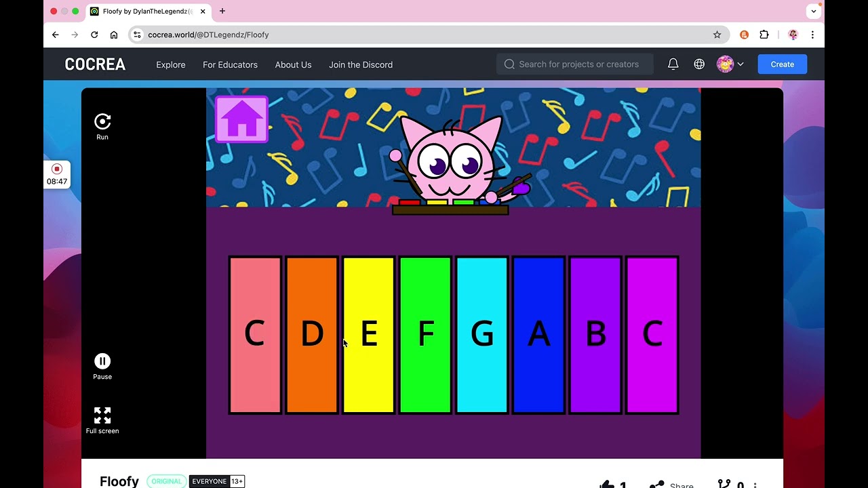Like the project with thumbs up
This screenshot has width=868, height=488.
coord(608,485)
